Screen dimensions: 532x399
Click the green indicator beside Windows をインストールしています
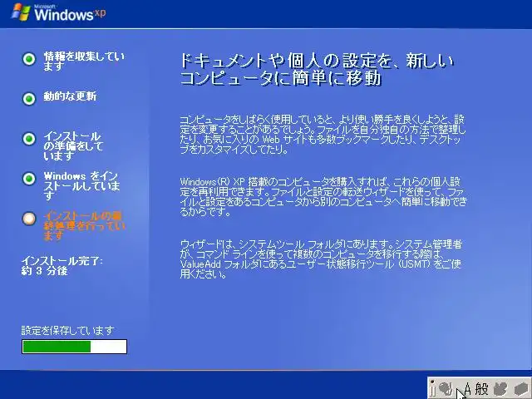(x=29, y=179)
